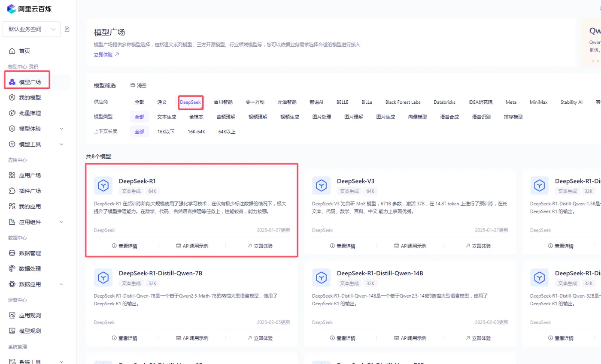Click the DeepSeek-R1-Distill-Qwen-7B card's model icon
Image resolution: width=601 pixels, height=364 pixels.
pyautogui.click(x=103, y=277)
